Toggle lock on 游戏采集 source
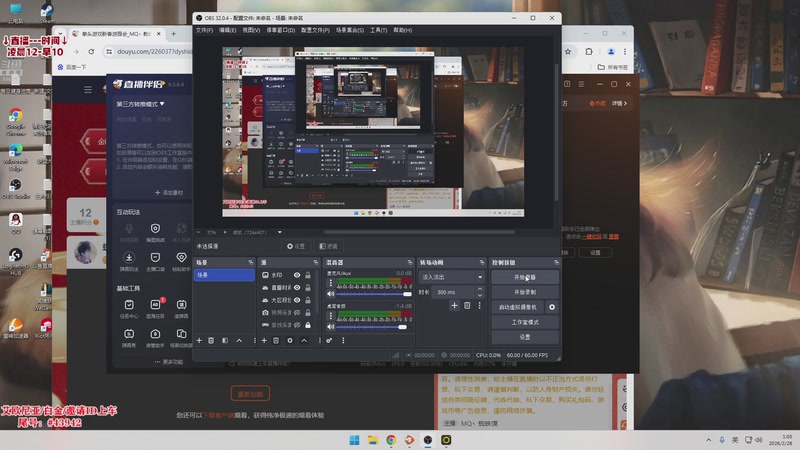This screenshot has height=450, width=800. tap(308, 325)
